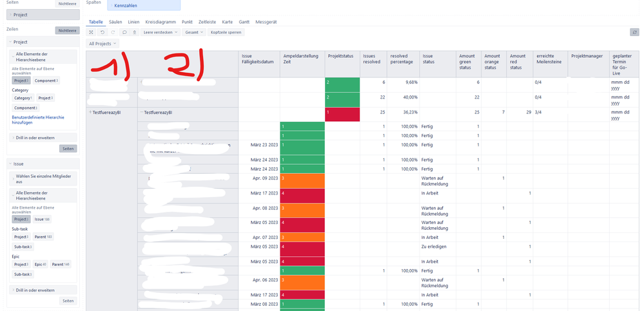Click Ampeldarstellung Zeit column header

302,64
